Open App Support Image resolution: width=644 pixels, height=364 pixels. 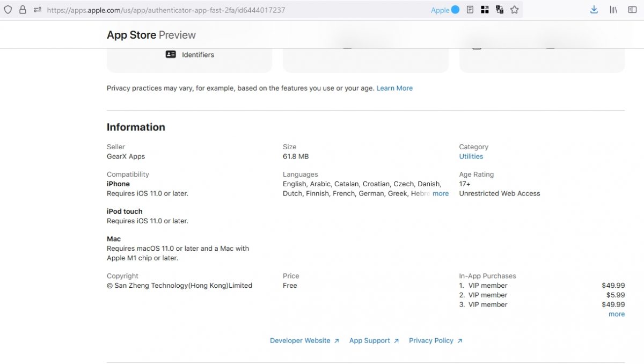click(x=370, y=340)
